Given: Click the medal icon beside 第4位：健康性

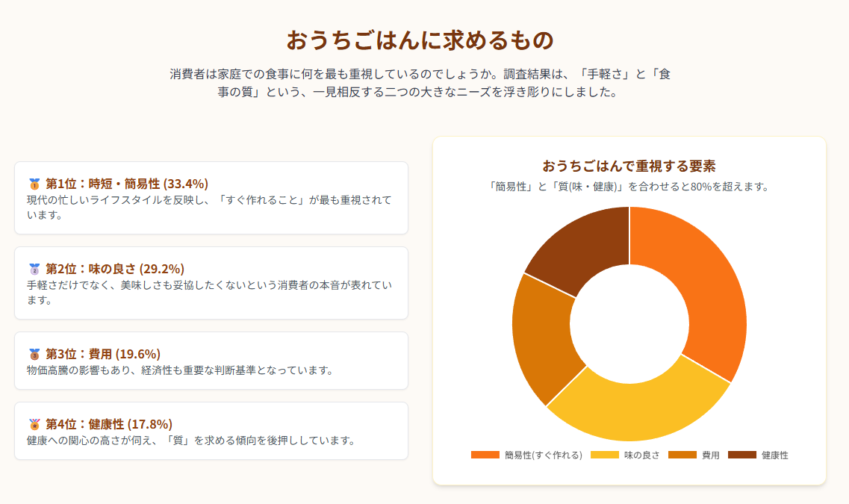Looking at the screenshot, I should tap(34, 424).
